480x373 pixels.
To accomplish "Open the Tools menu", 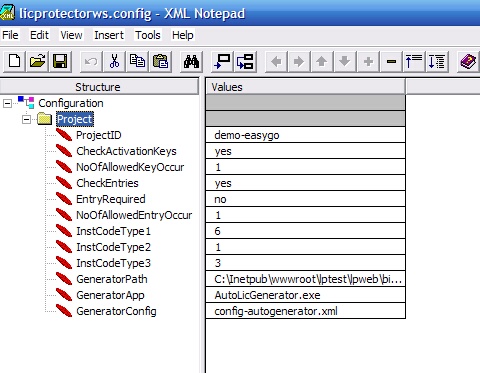I will click(148, 35).
